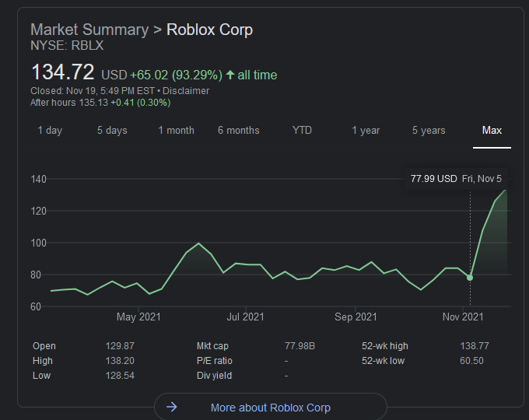Click the Mkt cap value 77.98B

pos(300,346)
